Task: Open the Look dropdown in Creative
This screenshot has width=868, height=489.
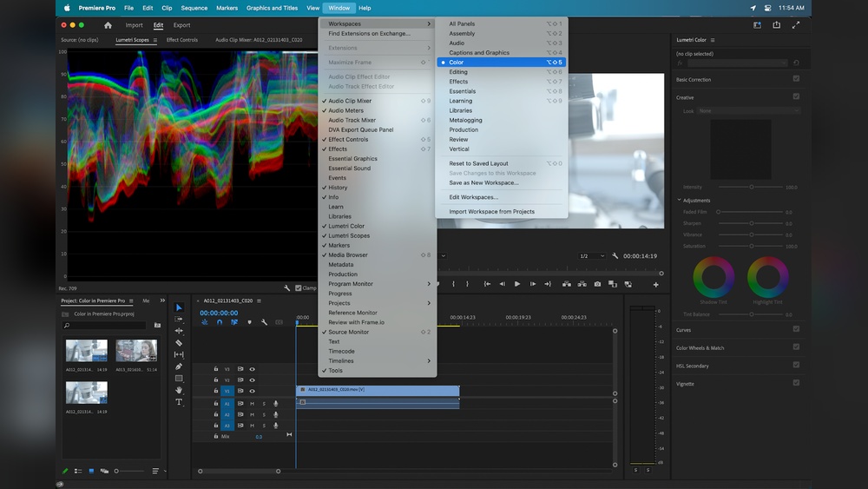Action: 748,111
